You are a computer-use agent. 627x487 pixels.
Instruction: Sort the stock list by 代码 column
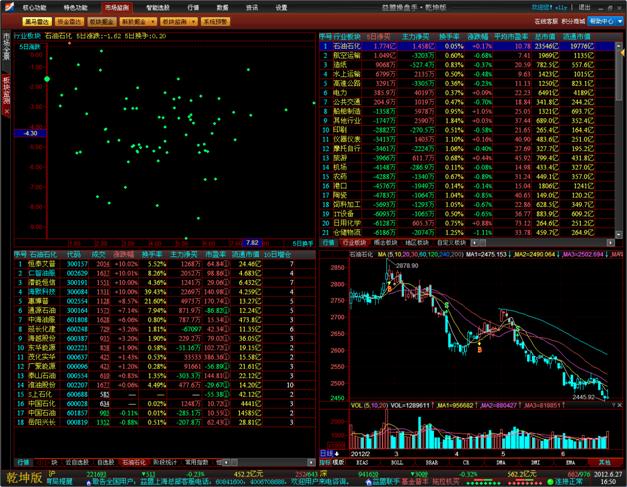coord(74,254)
